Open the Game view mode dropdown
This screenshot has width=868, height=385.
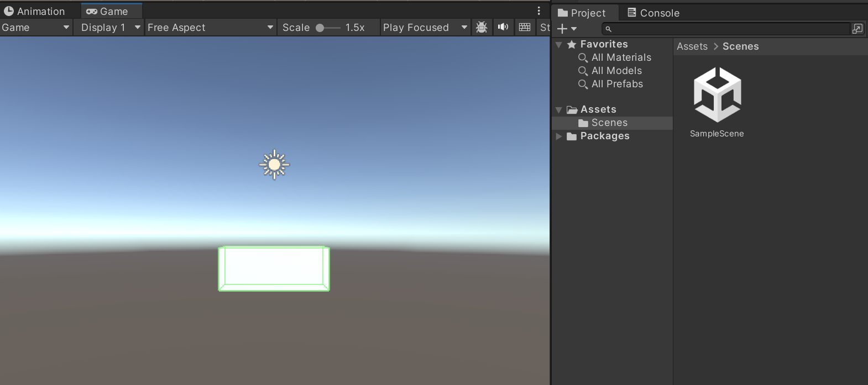(x=36, y=28)
